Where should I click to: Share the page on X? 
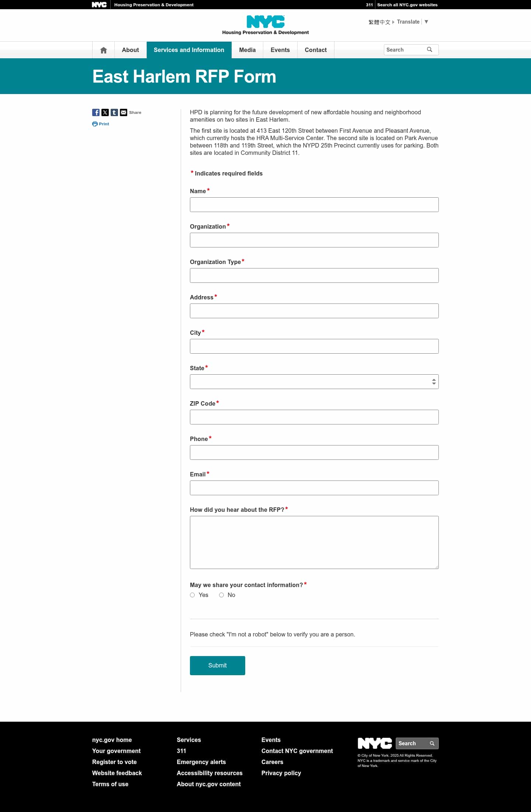coord(105,112)
